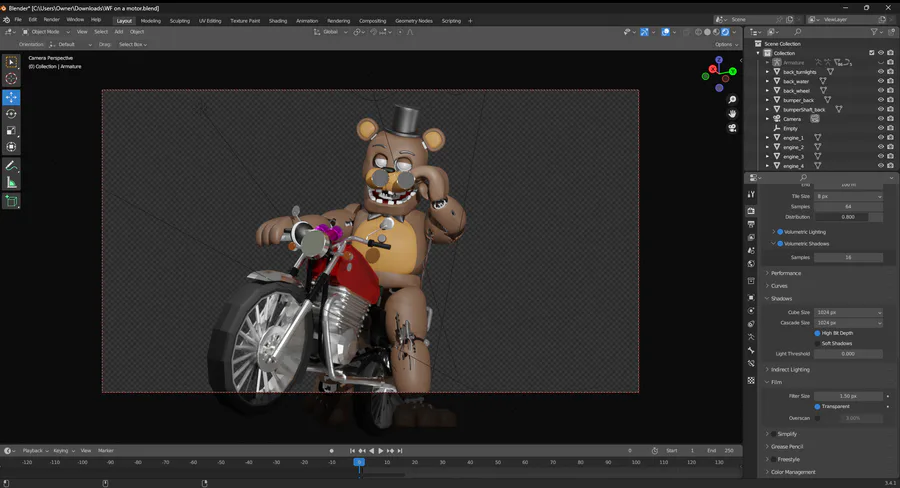This screenshot has height=488, width=900.
Task: Open the Cube Size dropdown
Action: pos(848,312)
